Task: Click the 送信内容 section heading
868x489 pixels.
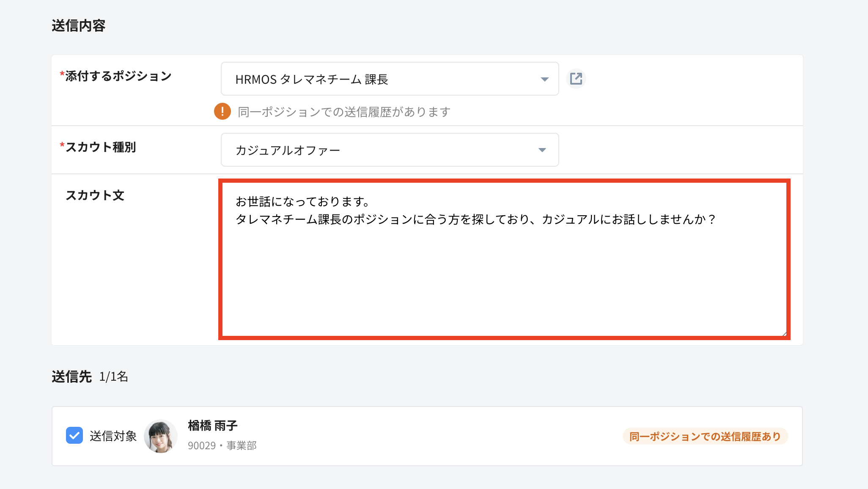Action: pyautogui.click(x=79, y=26)
